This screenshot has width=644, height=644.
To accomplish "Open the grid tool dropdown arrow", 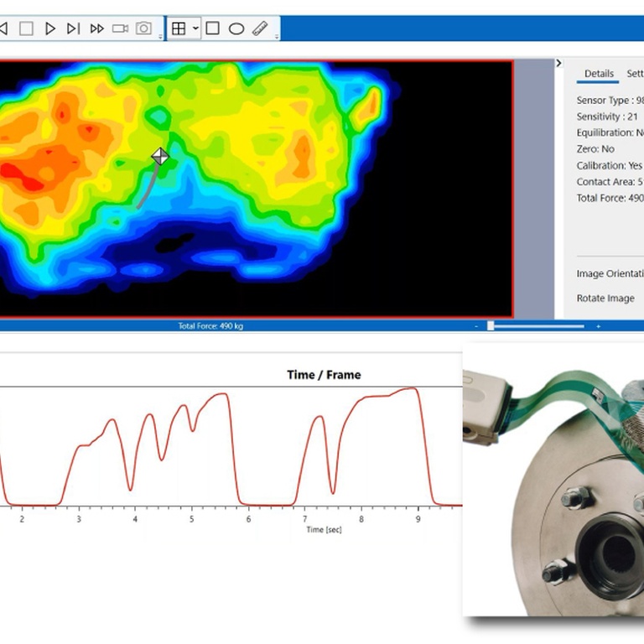I will 195,29.
